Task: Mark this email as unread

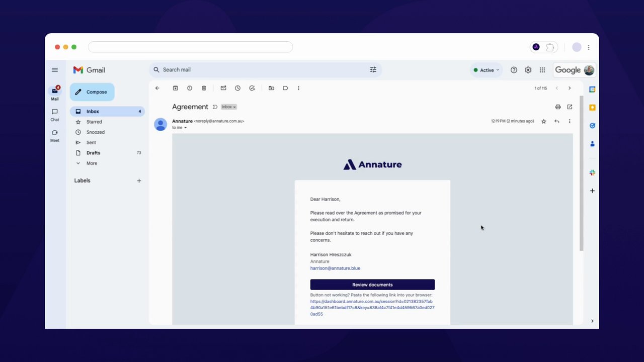Action: coord(223,88)
